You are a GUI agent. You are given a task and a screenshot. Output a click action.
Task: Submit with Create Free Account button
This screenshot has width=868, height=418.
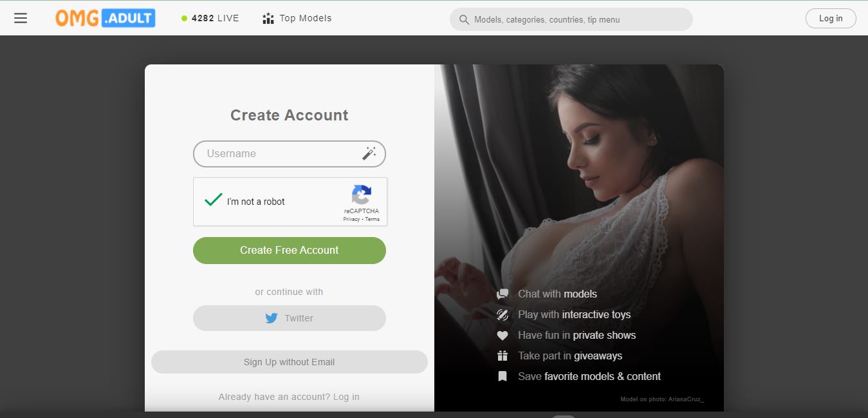(290, 251)
